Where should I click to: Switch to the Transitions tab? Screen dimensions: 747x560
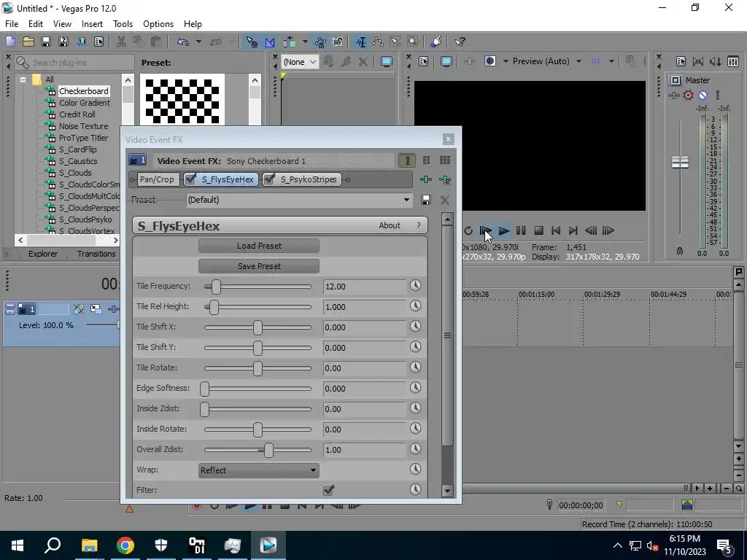[x=96, y=254]
